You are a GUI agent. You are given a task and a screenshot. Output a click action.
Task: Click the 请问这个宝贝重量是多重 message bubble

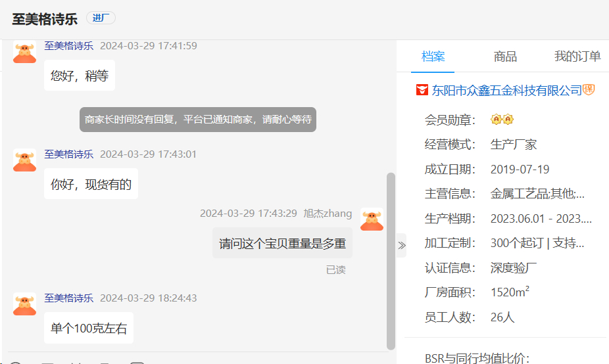pyautogui.click(x=282, y=243)
